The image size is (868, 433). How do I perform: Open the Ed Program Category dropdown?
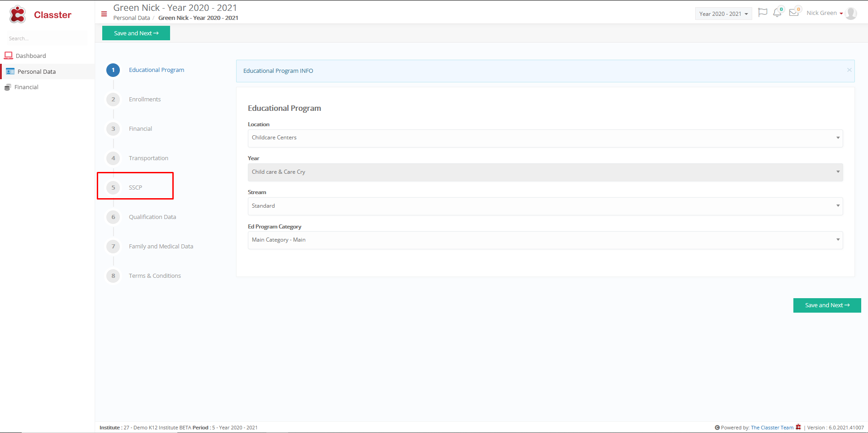point(545,240)
